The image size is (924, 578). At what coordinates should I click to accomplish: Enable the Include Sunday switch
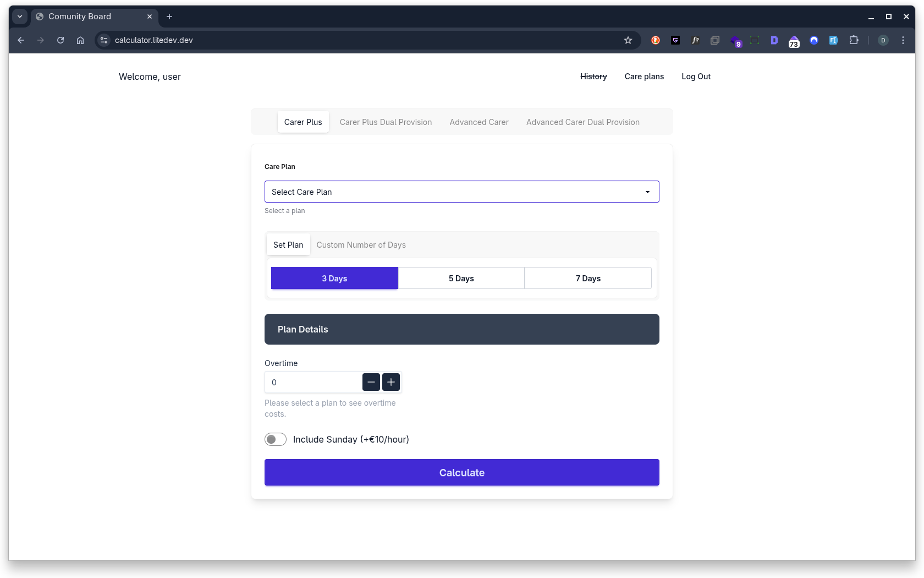tap(276, 439)
